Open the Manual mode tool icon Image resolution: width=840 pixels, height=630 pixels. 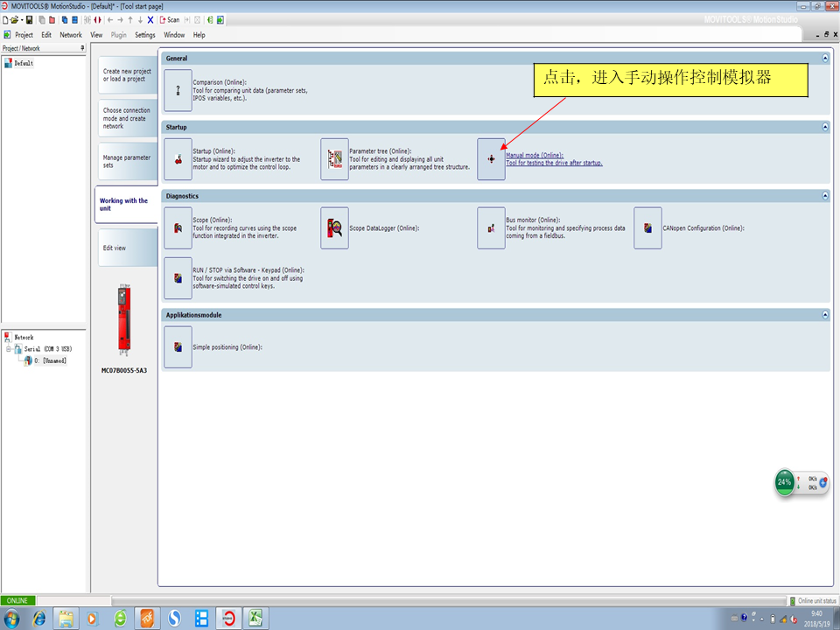coord(491,159)
